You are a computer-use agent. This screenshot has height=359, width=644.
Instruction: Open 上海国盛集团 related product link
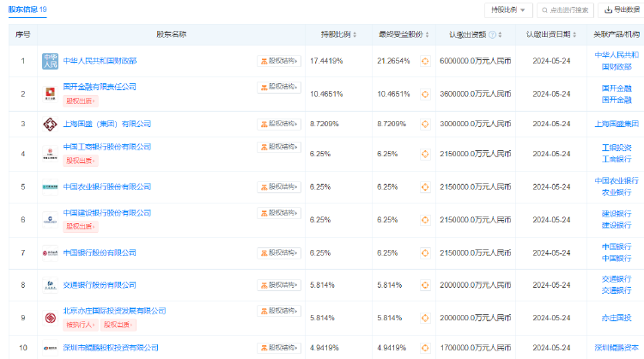617,124
